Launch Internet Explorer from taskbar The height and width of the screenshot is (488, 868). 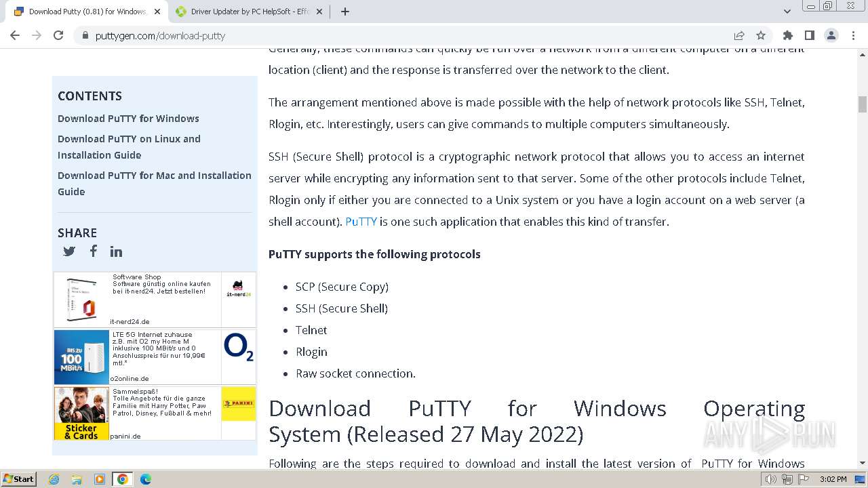coord(54,479)
